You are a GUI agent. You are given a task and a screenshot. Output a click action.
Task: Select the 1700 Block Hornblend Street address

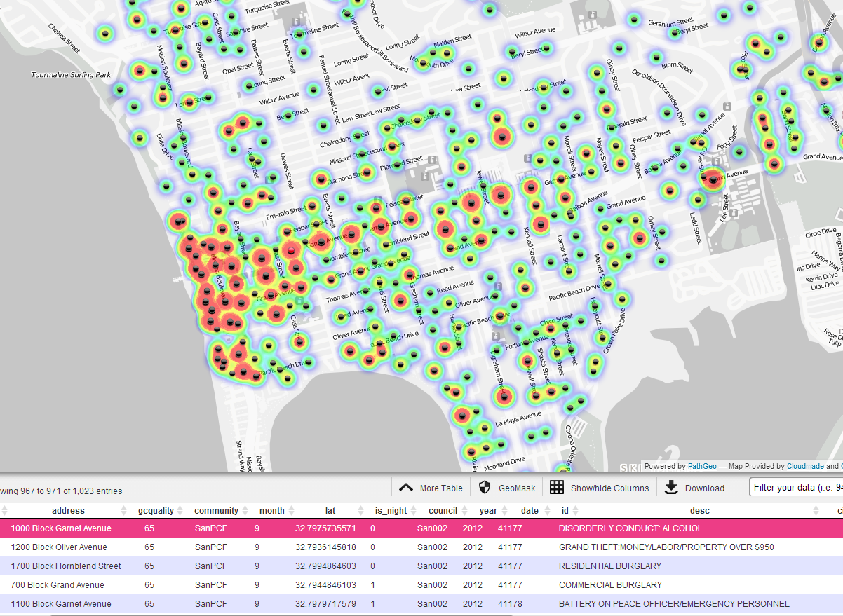(66, 566)
